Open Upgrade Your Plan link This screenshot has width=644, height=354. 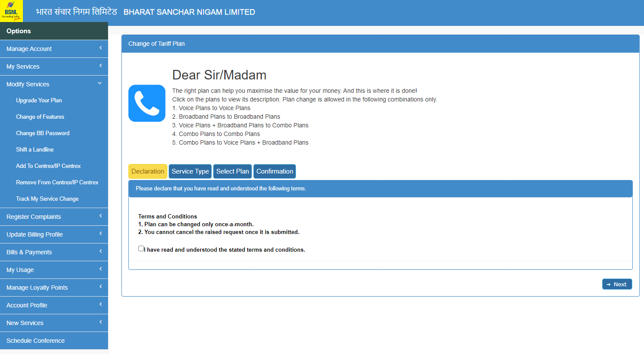tap(39, 100)
